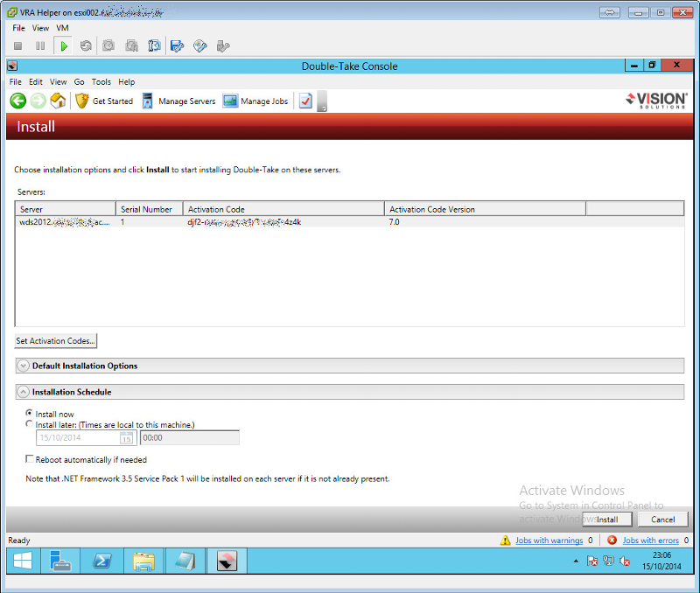Select the wds2012 server row cell

(65, 222)
